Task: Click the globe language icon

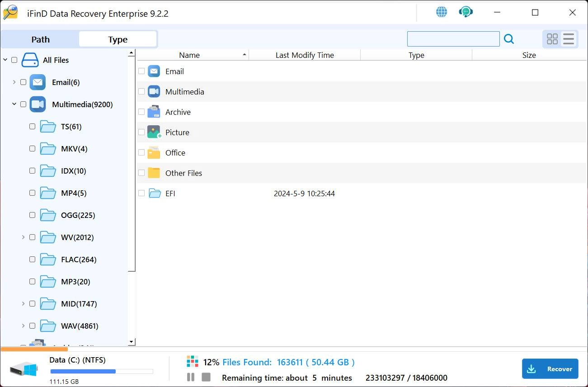Action: (x=442, y=12)
